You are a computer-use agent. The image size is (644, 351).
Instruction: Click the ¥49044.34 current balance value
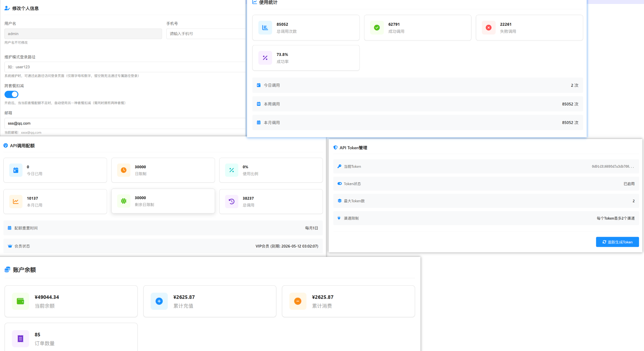point(47,297)
